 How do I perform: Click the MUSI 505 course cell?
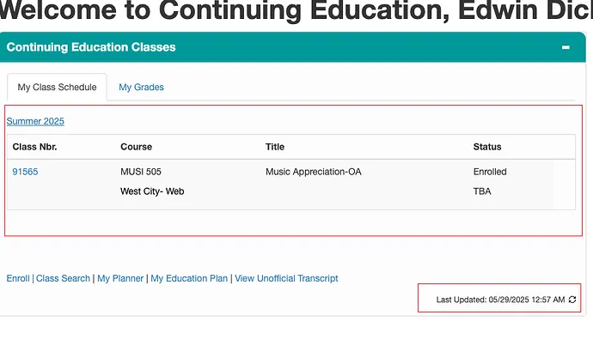click(x=141, y=172)
